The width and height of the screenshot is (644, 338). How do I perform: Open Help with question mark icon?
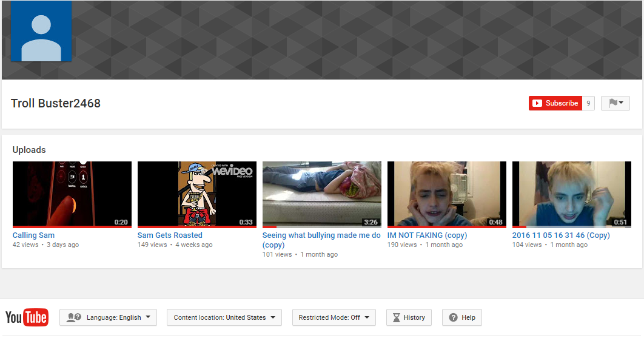461,317
